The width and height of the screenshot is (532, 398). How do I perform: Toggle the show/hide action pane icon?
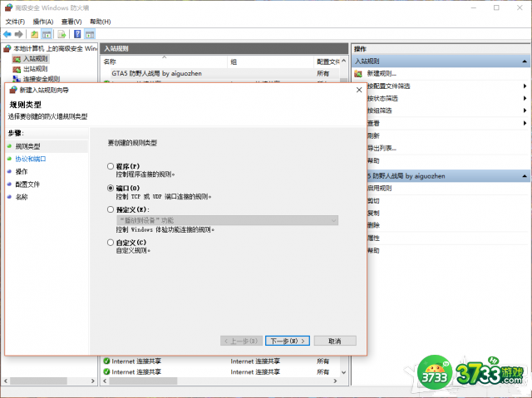tap(90, 34)
